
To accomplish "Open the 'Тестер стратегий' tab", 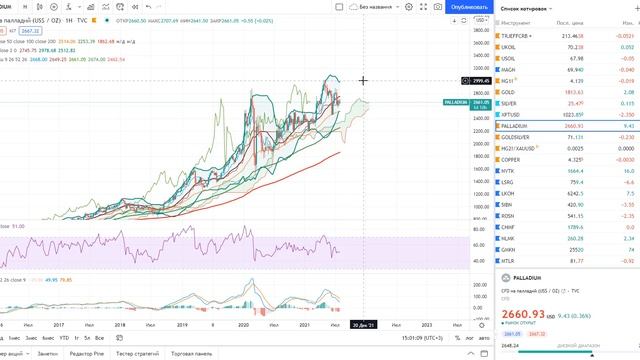I will [x=137, y=353].
